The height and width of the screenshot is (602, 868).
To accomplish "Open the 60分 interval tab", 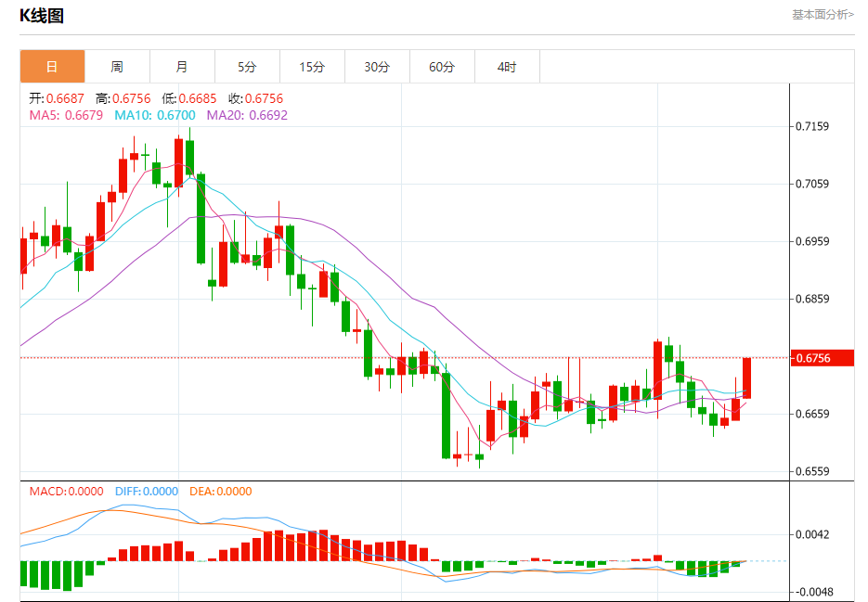I will (442, 67).
